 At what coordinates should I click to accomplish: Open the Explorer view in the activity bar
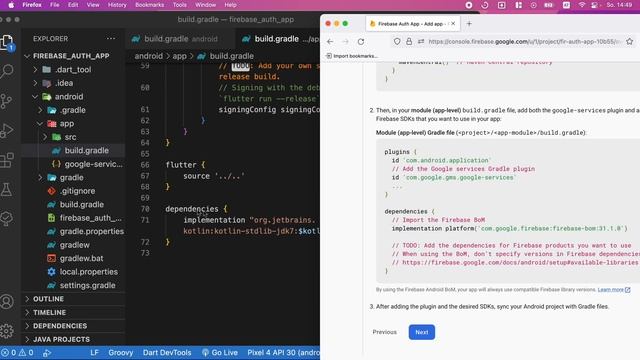pos(7,42)
